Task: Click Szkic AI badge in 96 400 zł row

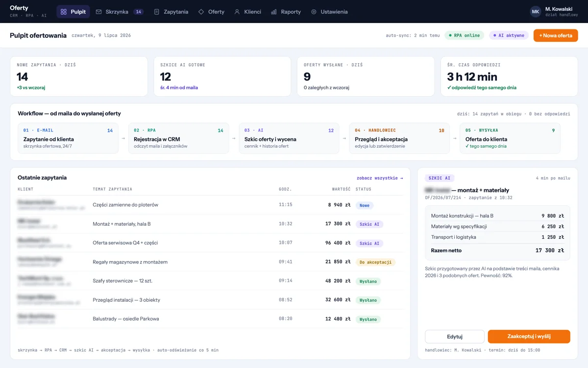Action: pyautogui.click(x=369, y=243)
